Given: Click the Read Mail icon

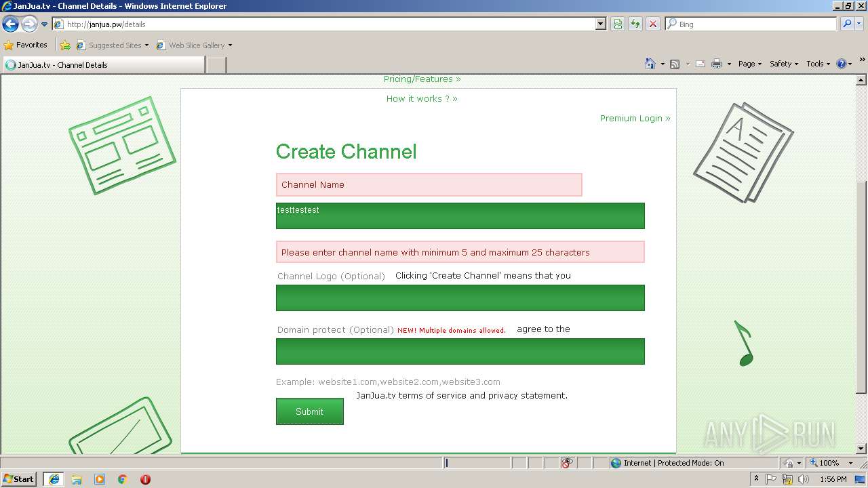Looking at the screenshot, I should (701, 64).
